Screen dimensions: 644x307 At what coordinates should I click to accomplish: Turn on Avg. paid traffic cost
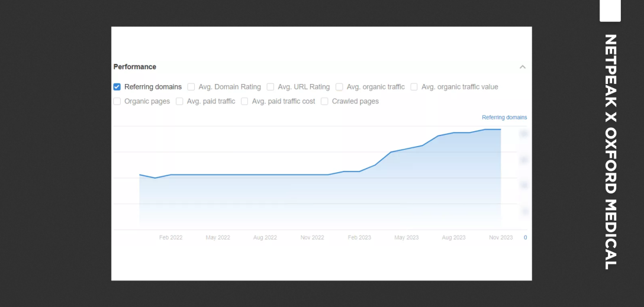[244, 101]
